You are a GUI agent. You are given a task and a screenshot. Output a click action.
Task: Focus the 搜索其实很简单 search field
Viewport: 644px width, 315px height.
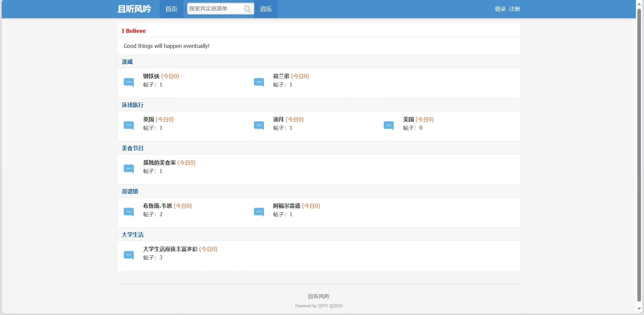(x=215, y=9)
